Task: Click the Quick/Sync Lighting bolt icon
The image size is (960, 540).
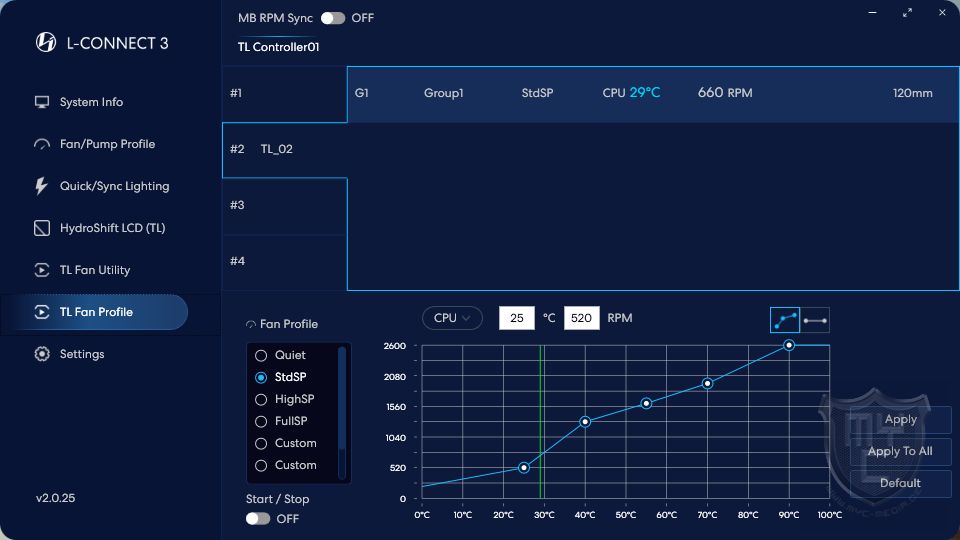Action: pos(41,186)
